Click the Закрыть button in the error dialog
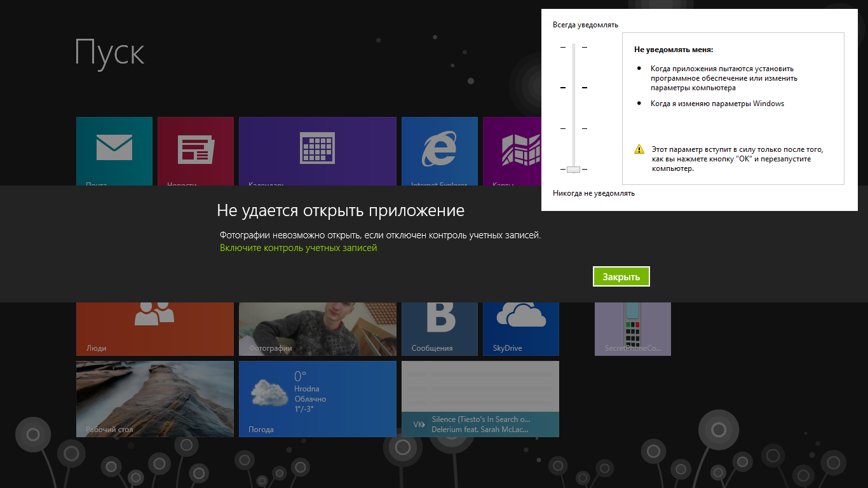Screen dimensions: 868x488 pos(621,276)
